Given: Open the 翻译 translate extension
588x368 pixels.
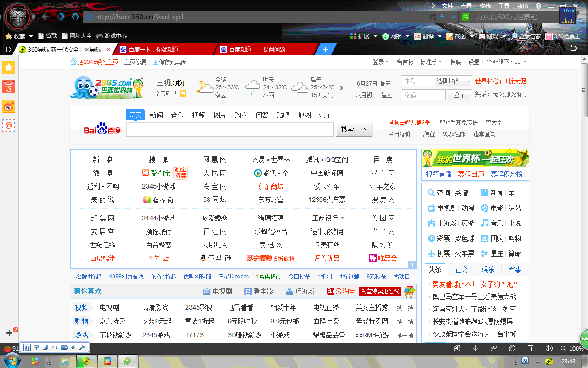Looking at the screenshot, I should [x=424, y=36].
